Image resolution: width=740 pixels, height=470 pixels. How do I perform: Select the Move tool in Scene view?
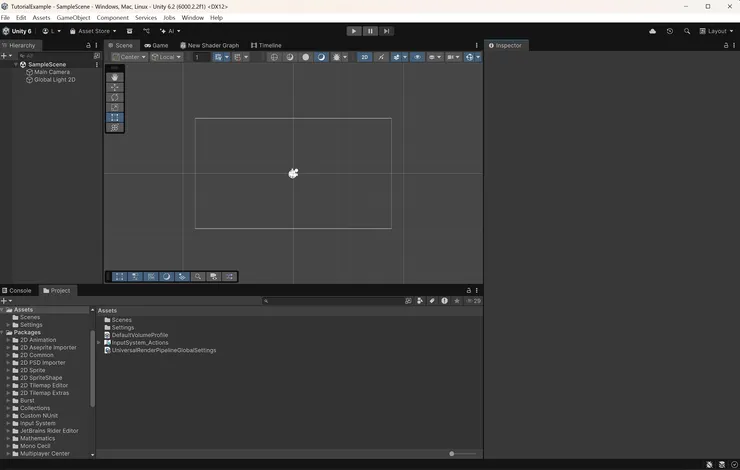(115, 87)
